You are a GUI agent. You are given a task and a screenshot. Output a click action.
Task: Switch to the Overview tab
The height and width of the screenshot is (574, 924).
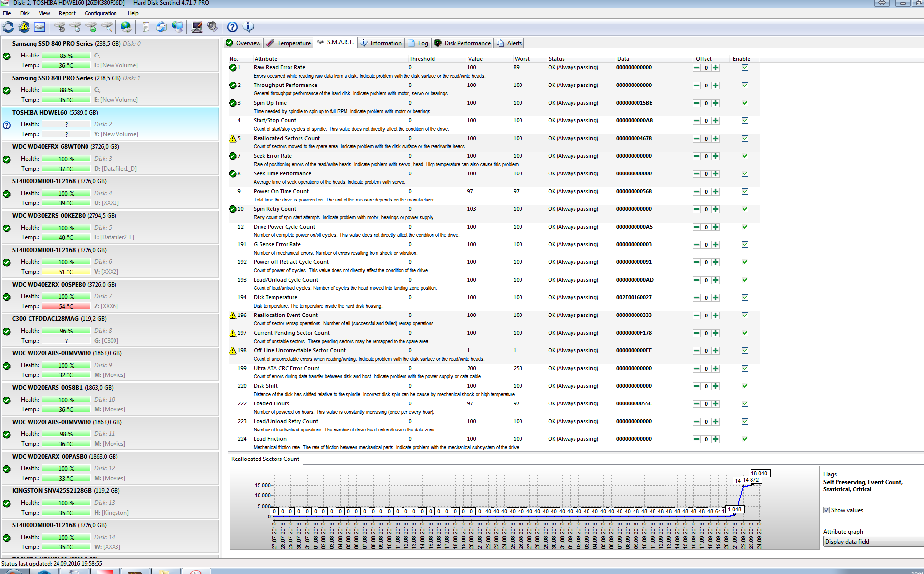pos(243,43)
